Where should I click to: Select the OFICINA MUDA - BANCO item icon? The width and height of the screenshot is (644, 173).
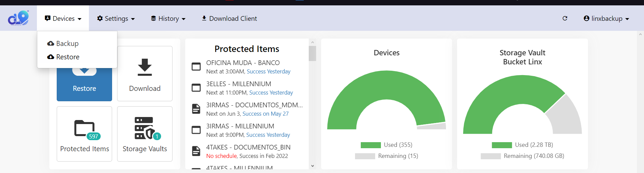[x=196, y=67]
